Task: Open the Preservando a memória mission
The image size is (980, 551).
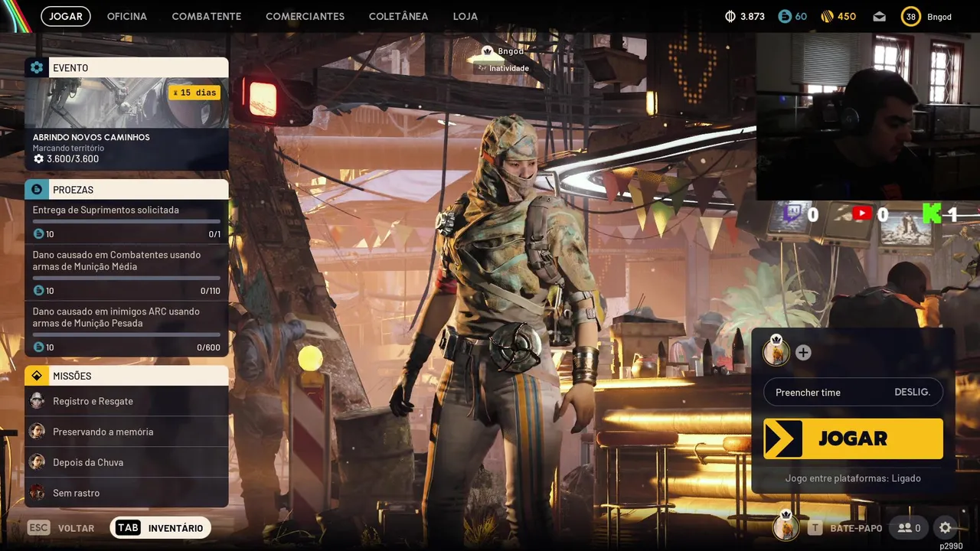Action: [x=126, y=432]
